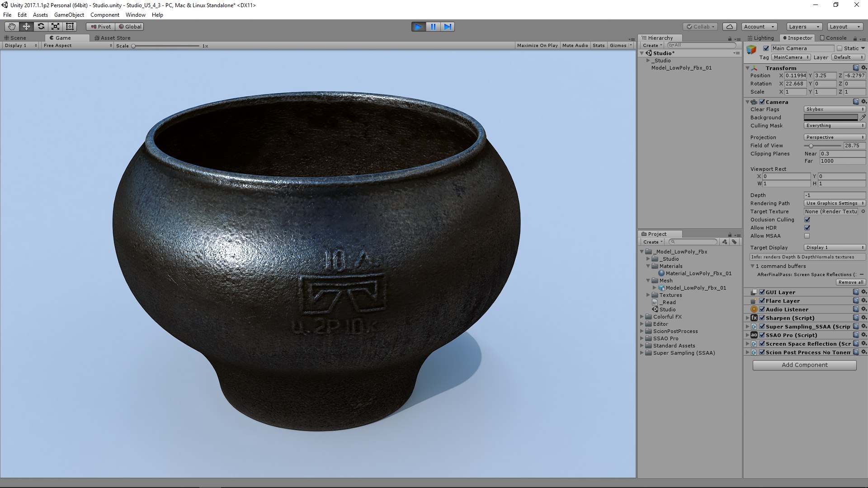868x488 pixels.
Task: Switch to the Console tab
Action: (x=833, y=38)
